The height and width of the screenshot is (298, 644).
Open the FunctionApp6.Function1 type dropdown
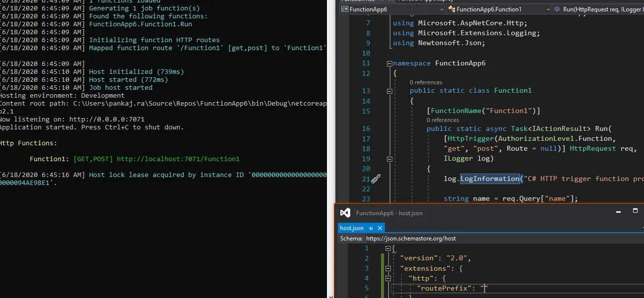[548, 9]
